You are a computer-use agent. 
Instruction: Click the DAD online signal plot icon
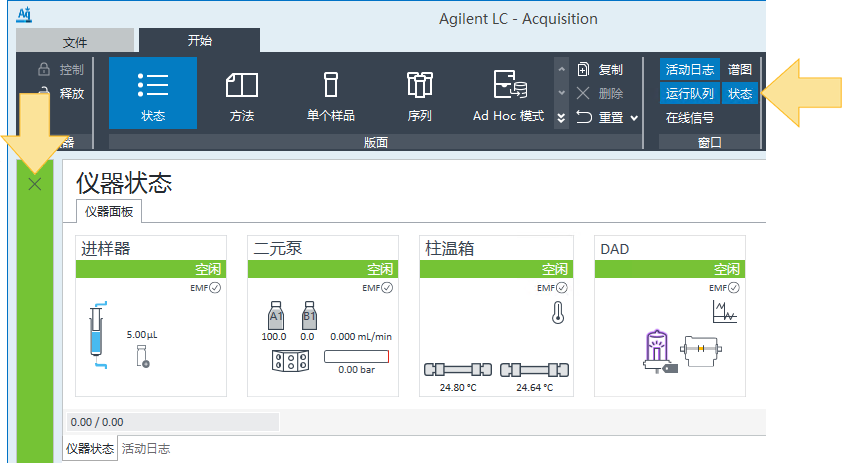tap(724, 312)
